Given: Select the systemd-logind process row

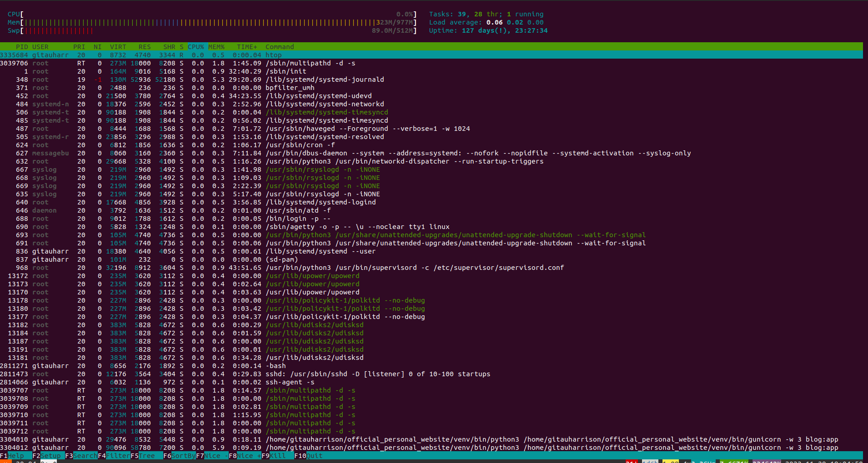Looking at the screenshot, I should (431, 202).
